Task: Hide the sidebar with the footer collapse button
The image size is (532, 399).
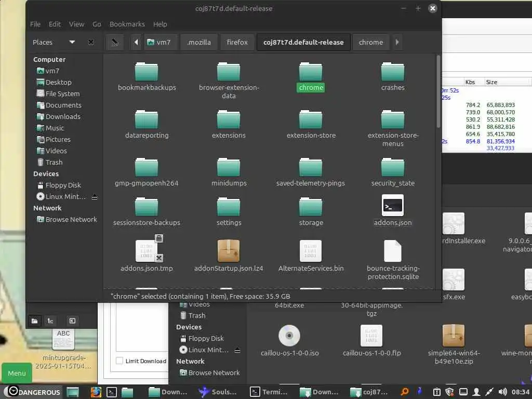Action: [x=72, y=321]
